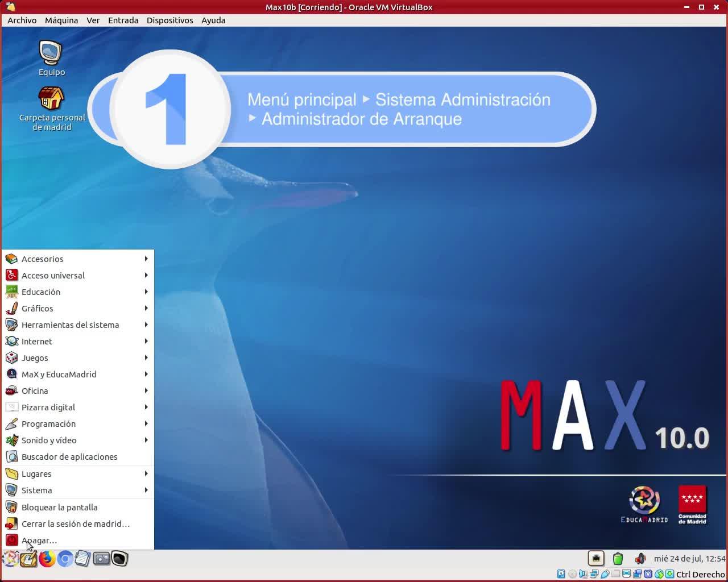Expand the Internet submenu

click(78, 341)
